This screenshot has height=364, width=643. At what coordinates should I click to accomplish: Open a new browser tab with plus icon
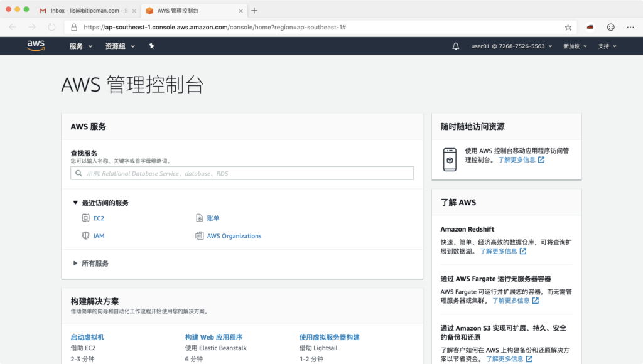click(254, 11)
